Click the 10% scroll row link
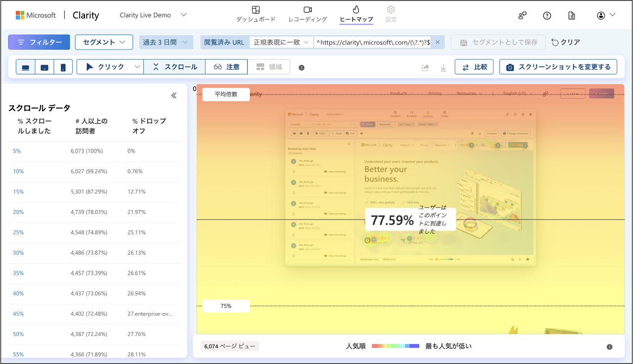The width and height of the screenshot is (633, 364). click(x=18, y=171)
